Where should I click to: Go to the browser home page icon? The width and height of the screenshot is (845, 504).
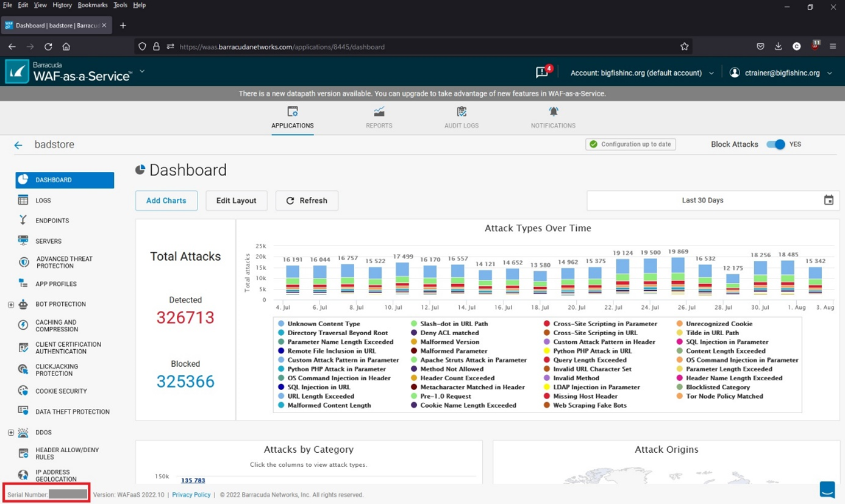pyautogui.click(x=66, y=46)
